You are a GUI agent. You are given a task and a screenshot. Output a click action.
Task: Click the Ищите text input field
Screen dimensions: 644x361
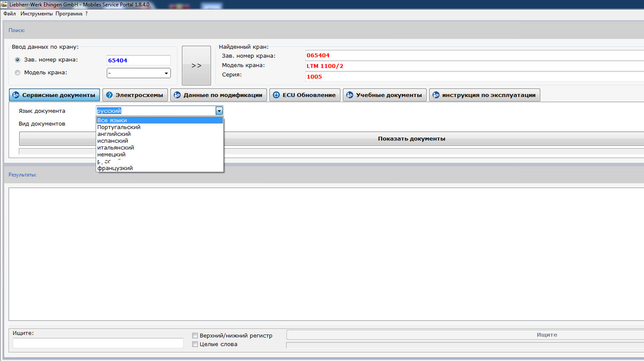point(98,343)
